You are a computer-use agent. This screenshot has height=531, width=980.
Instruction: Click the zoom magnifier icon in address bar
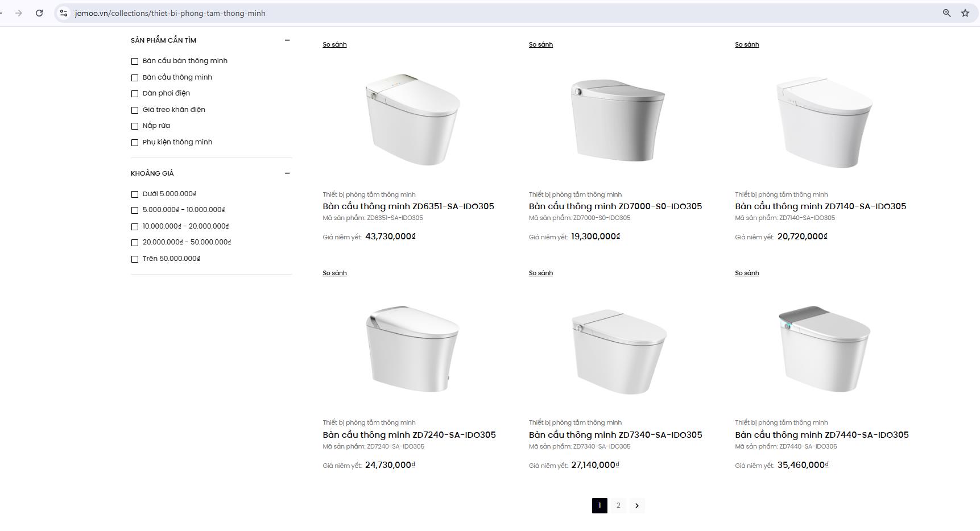pyautogui.click(x=946, y=13)
